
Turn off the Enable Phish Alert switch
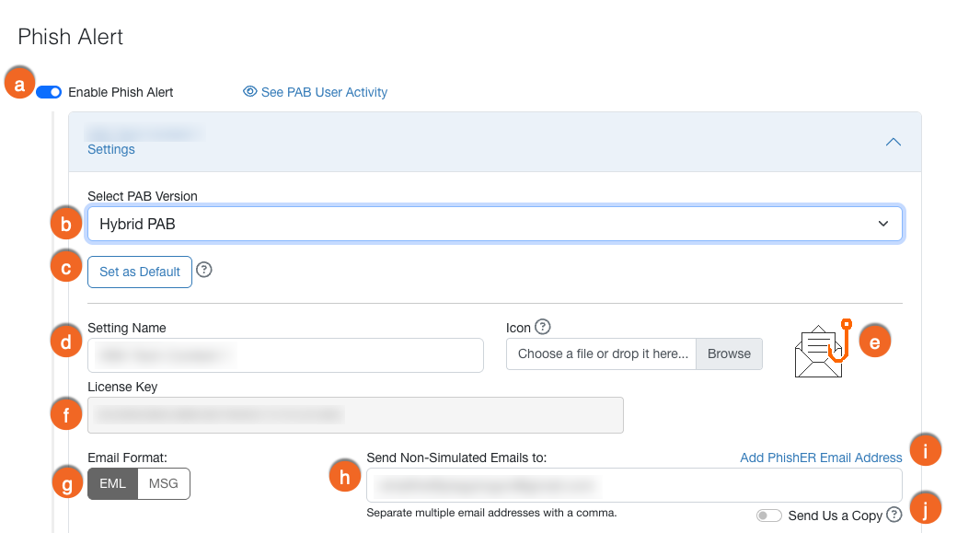[x=49, y=92]
